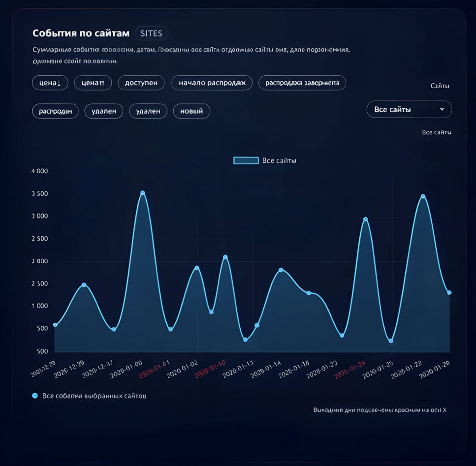The width and height of the screenshot is (476, 466).
Task: Select the first data point at the chart's left edge
Action: click(55, 325)
